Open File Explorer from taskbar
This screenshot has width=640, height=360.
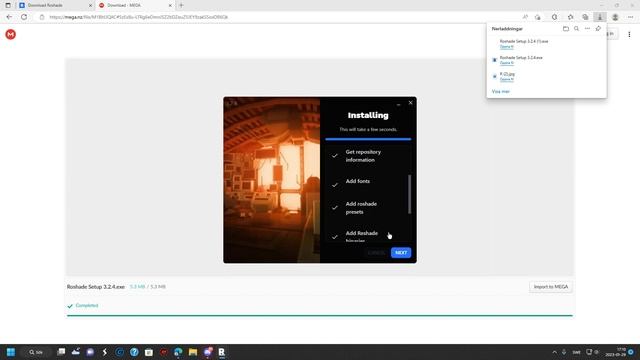[193, 352]
